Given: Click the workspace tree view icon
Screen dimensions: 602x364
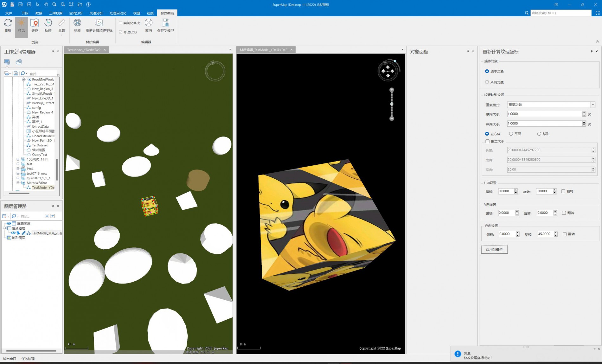Looking at the screenshot, I should [x=7, y=62].
